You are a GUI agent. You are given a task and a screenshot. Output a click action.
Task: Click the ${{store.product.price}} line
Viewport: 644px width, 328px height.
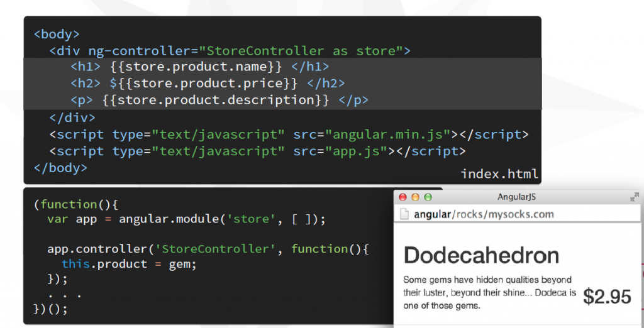(x=208, y=84)
